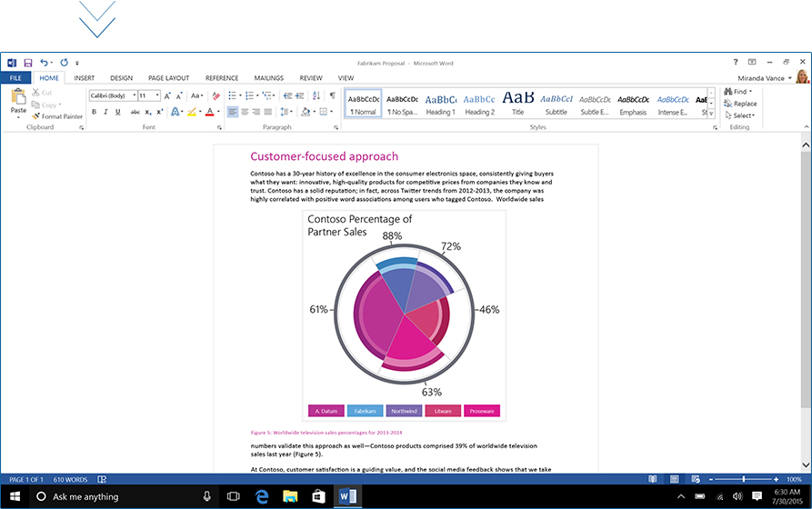Viewport: 812px width, 509px height.
Task: Switch to the REVIEW tab
Action: tap(311, 78)
